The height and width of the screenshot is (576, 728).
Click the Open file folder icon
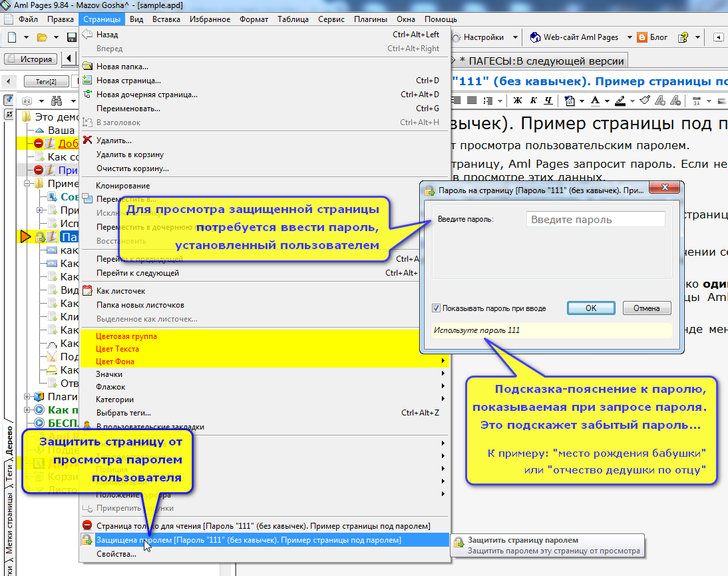coord(42,37)
